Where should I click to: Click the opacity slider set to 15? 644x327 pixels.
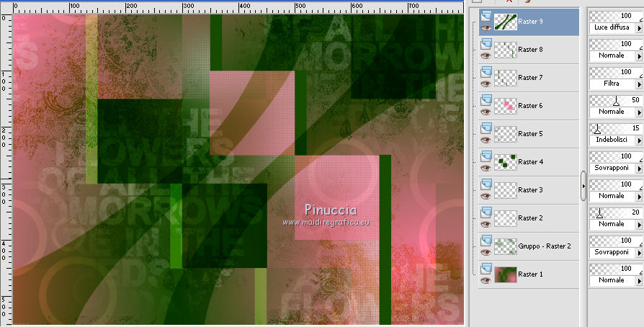616,128
